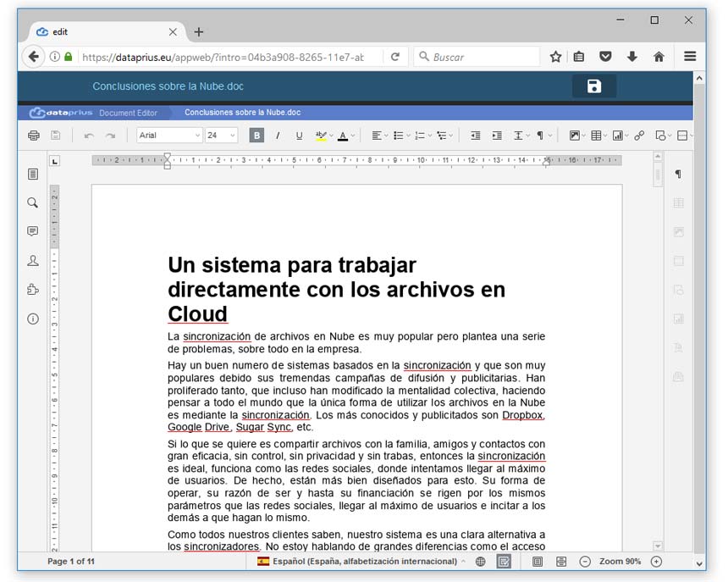Open the multilevel list dropdown
Viewport: 728px width, 582px height.
444,136
